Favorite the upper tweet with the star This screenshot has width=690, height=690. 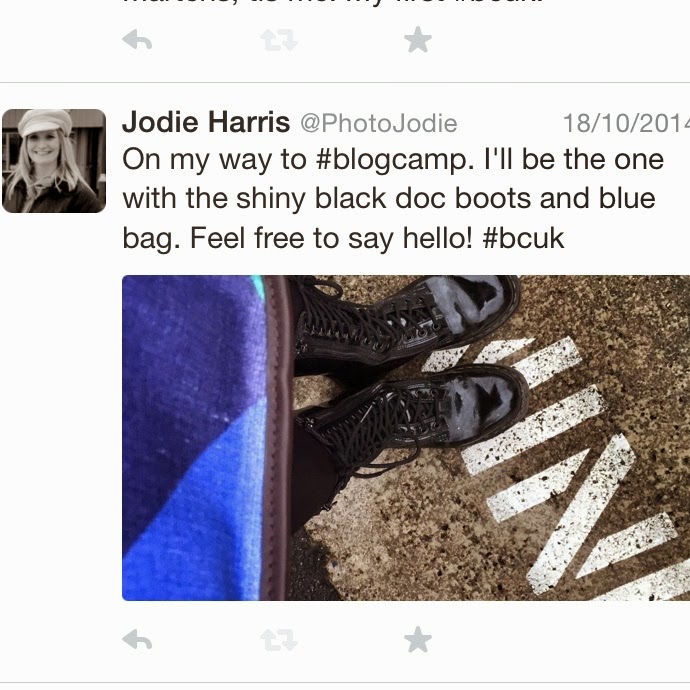[x=418, y=39]
